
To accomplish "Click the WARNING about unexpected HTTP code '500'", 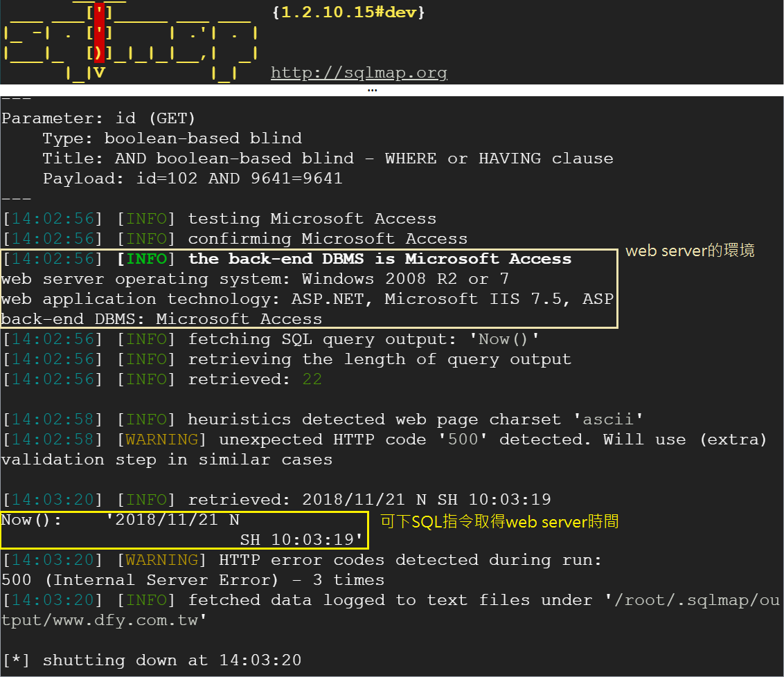I will (385, 439).
